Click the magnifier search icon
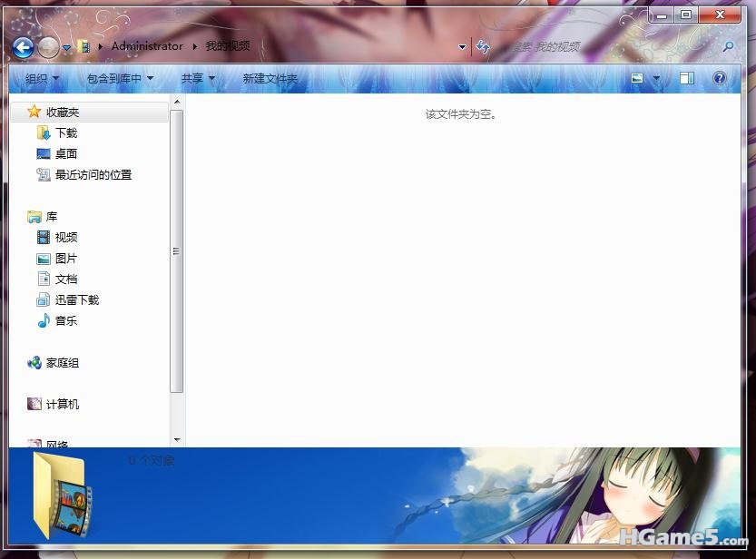 pos(728,47)
